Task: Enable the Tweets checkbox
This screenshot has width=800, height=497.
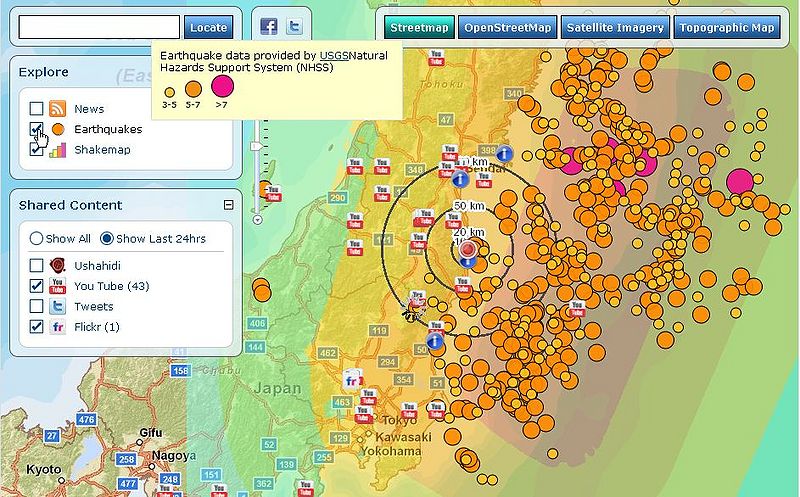Action: (36, 307)
